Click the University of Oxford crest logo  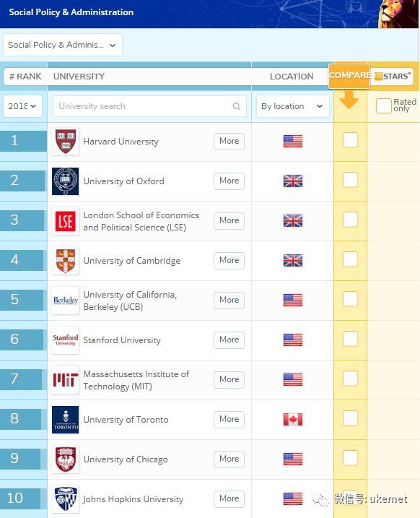(x=66, y=181)
